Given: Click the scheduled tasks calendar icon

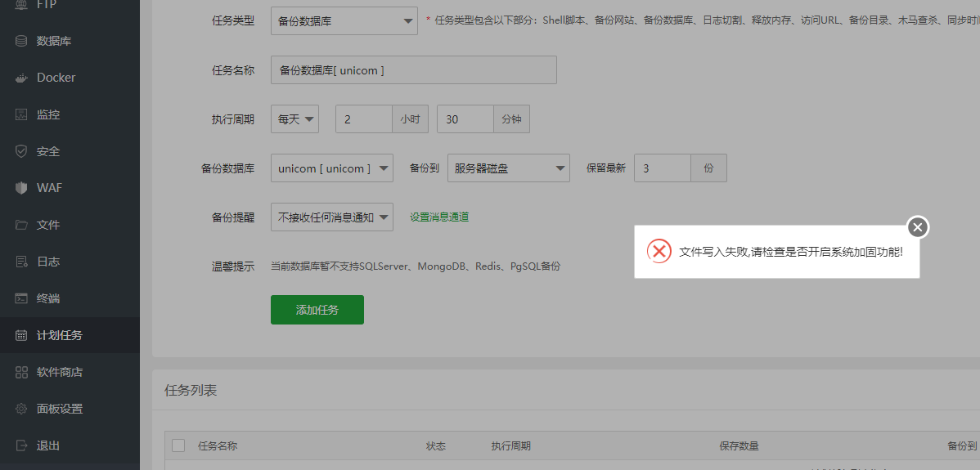Looking at the screenshot, I should click(x=21, y=335).
